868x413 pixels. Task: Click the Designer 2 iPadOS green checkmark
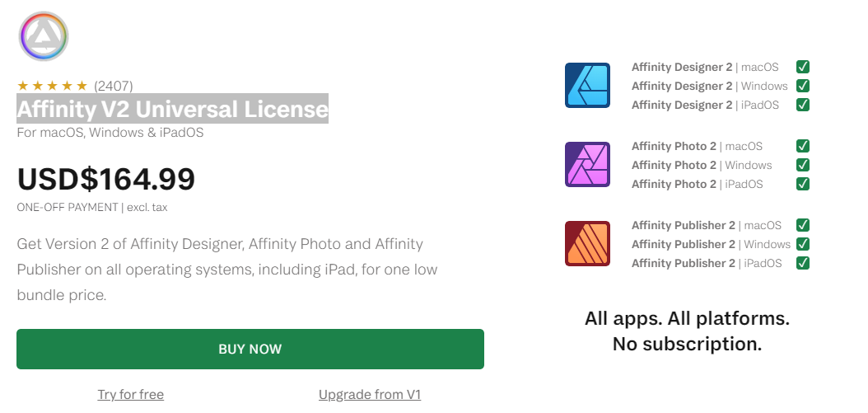point(803,105)
